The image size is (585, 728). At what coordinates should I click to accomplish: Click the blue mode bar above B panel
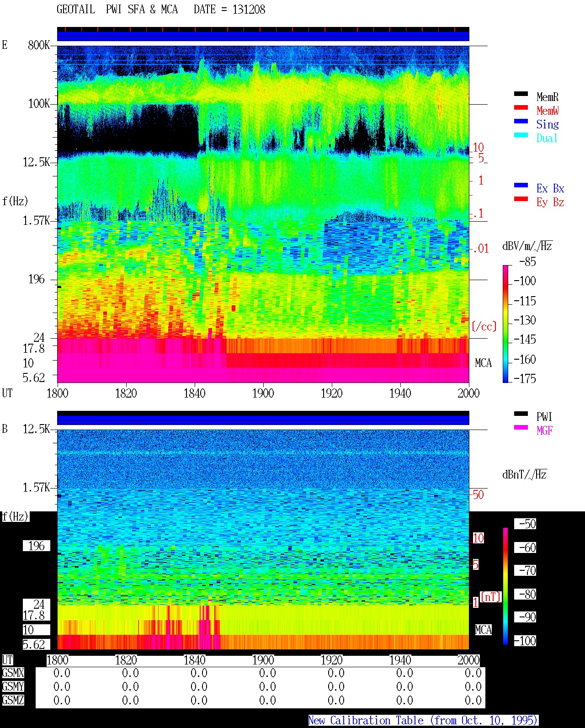pos(263,420)
